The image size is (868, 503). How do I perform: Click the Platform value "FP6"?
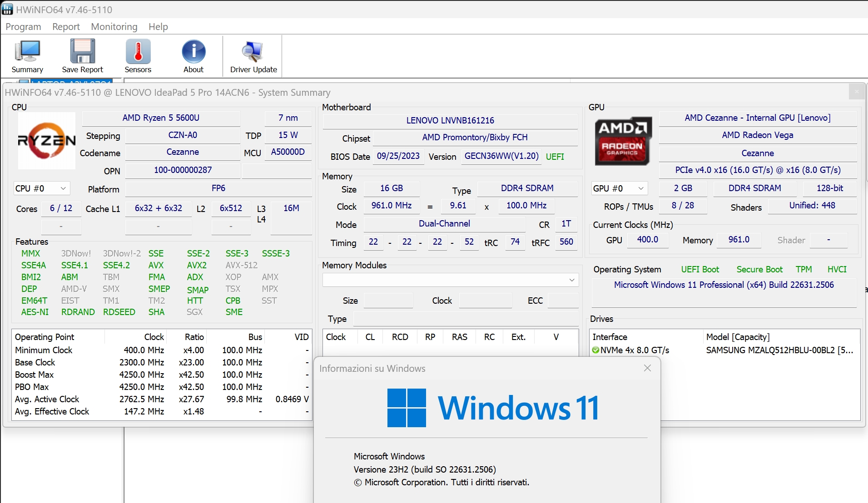point(218,188)
